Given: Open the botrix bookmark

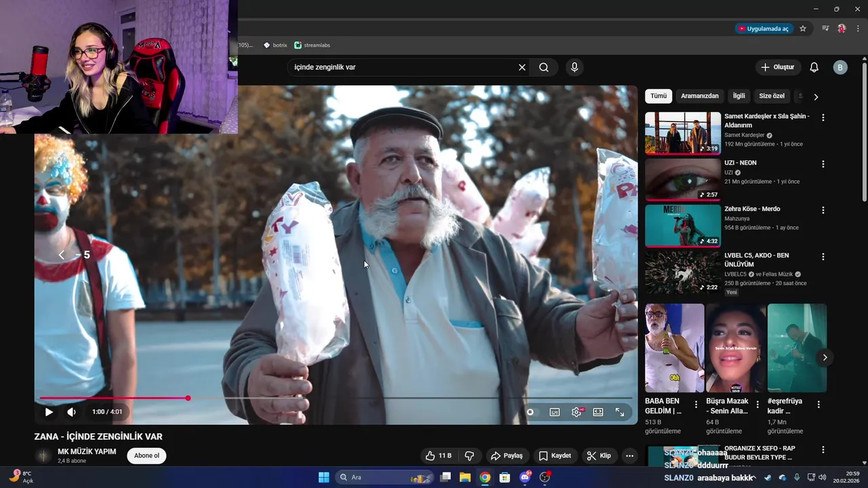Looking at the screenshot, I should (x=275, y=45).
